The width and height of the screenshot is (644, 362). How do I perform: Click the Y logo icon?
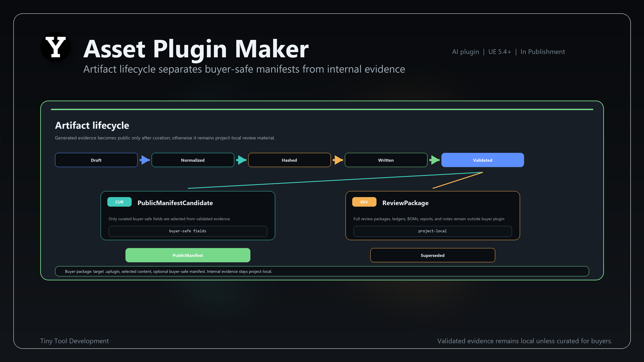point(56,47)
